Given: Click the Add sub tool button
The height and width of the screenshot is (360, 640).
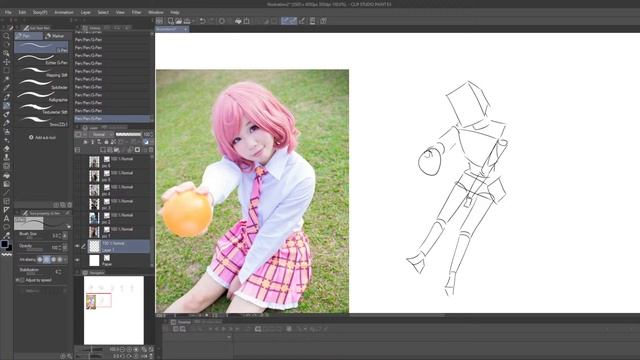Looking at the screenshot, I should [x=42, y=138].
